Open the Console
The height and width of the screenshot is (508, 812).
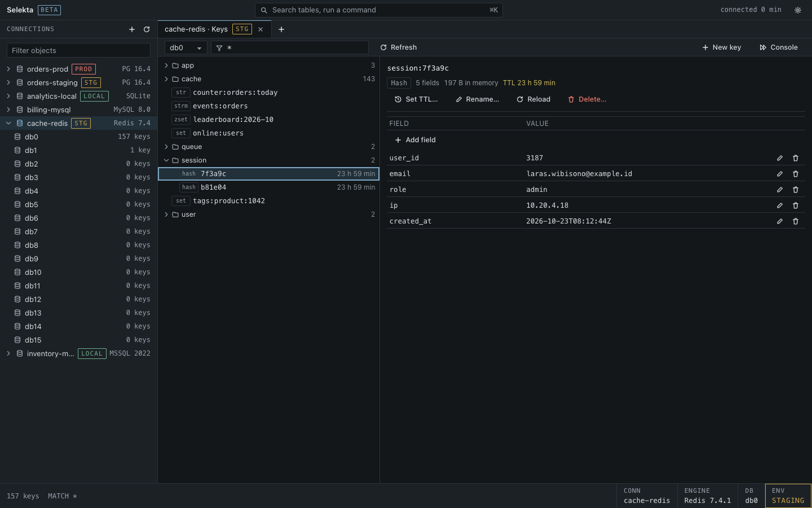click(x=779, y=47)
